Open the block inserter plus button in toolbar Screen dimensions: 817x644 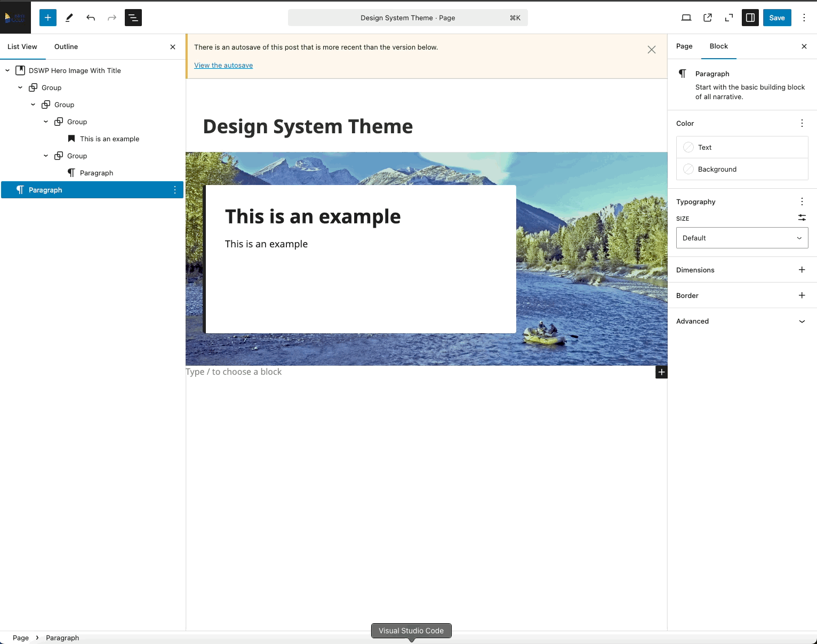pos(48,18)
